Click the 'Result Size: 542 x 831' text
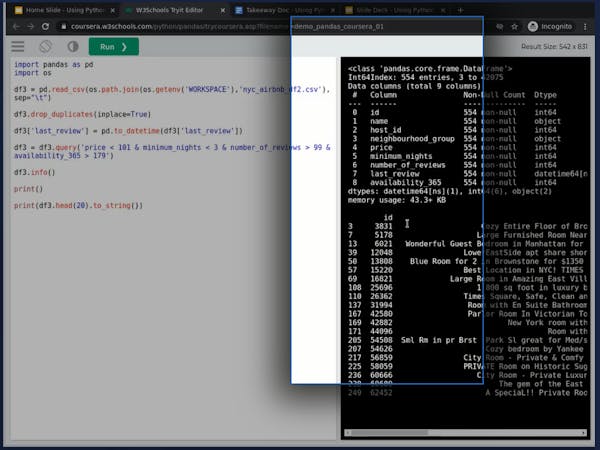Screen dimensions: 600x450 pos(554,46)
